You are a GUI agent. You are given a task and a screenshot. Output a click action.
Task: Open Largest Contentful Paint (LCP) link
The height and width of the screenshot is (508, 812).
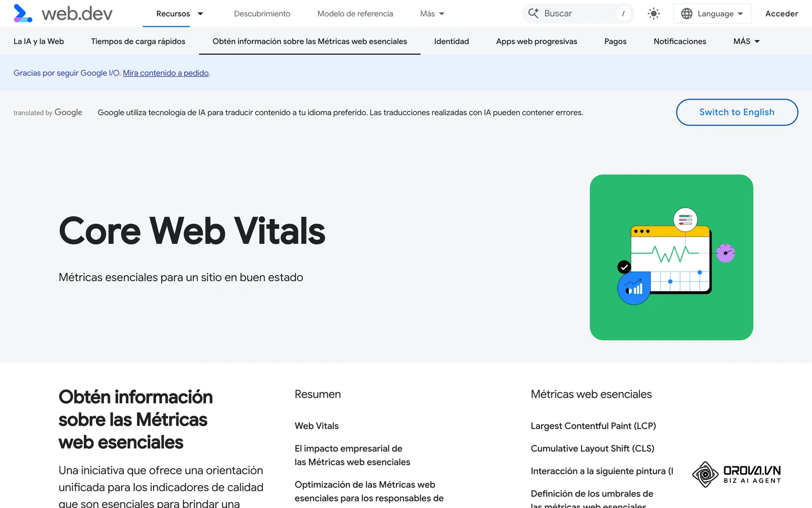(x=593, y=426)
